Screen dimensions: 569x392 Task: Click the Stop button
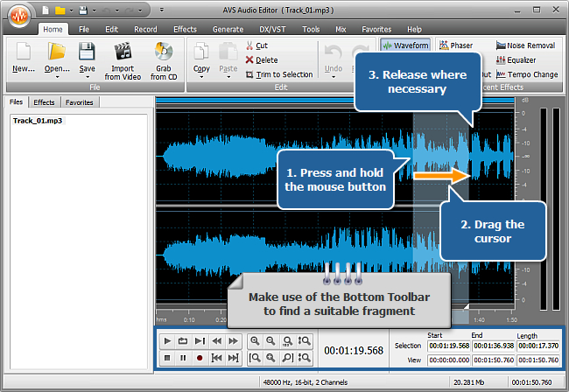tap(167, 358)
